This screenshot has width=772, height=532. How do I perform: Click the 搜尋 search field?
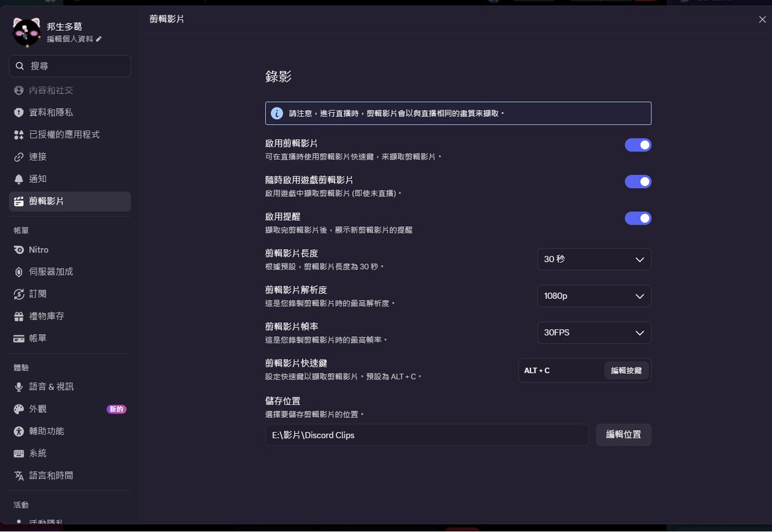70,66
